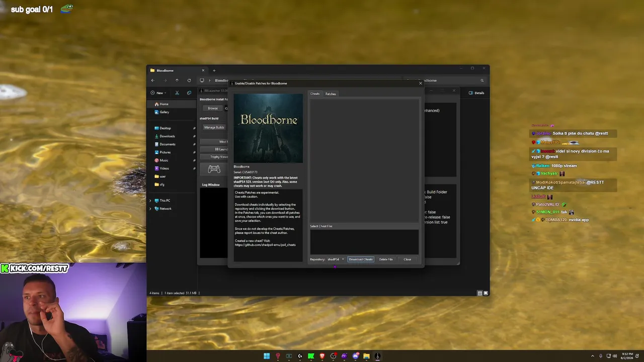Switch Explorer to details list view

480,293
